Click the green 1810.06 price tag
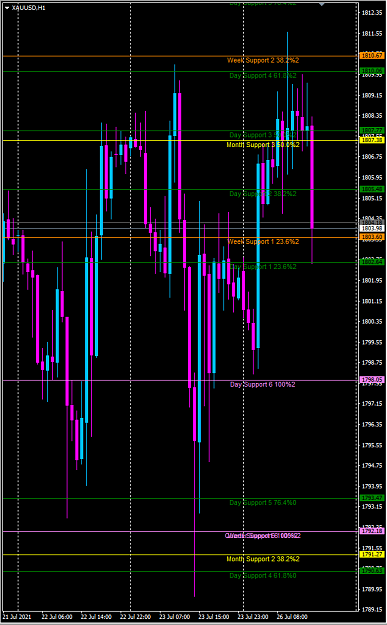The image size is (387, 625). pos(372,71)
